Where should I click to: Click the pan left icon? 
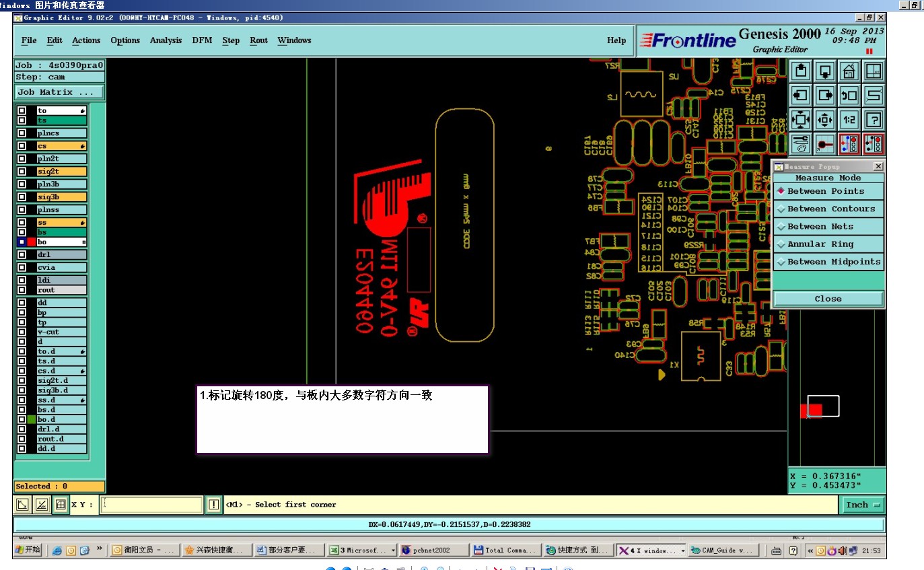pyautogui.click(x=801, y=95)
